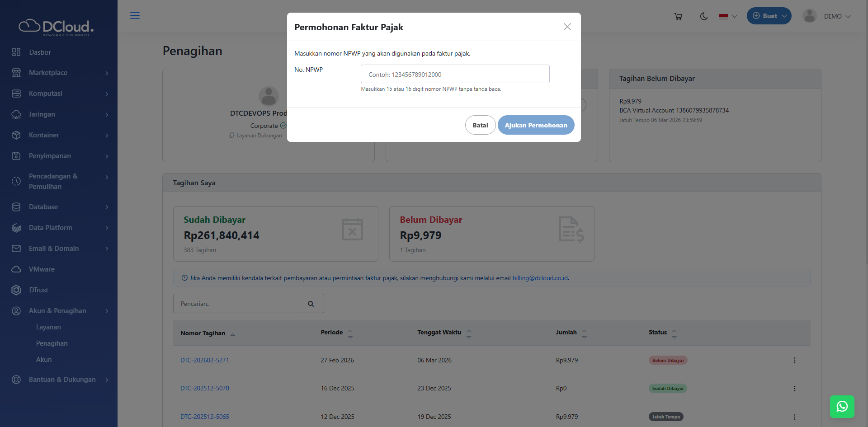Viewport: 868px width, 427px height.
Task: Click the search magnifier button
Action: pos(311,304)
